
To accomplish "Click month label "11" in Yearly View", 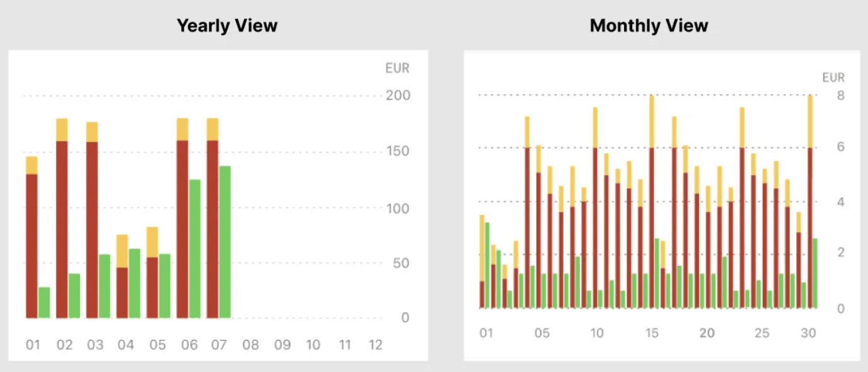I will point(344,345).
